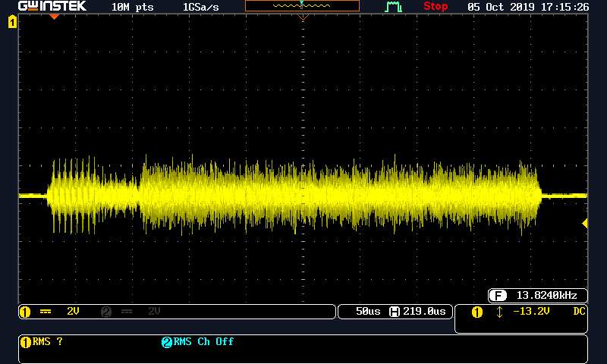607x364 pixels.
Task: Click the H horizontal position icon
Action: click(x=395, y=312)
